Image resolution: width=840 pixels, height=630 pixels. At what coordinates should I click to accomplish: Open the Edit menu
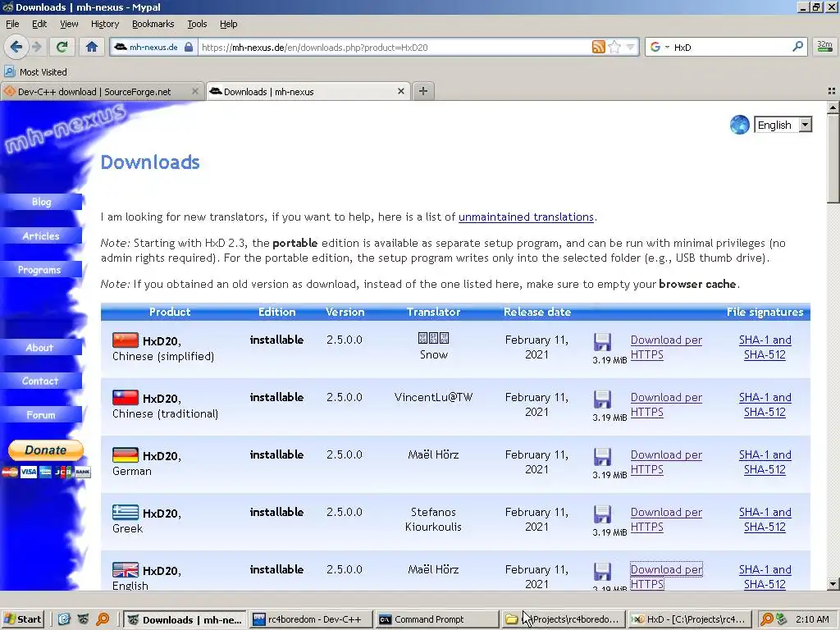point(39,24)
